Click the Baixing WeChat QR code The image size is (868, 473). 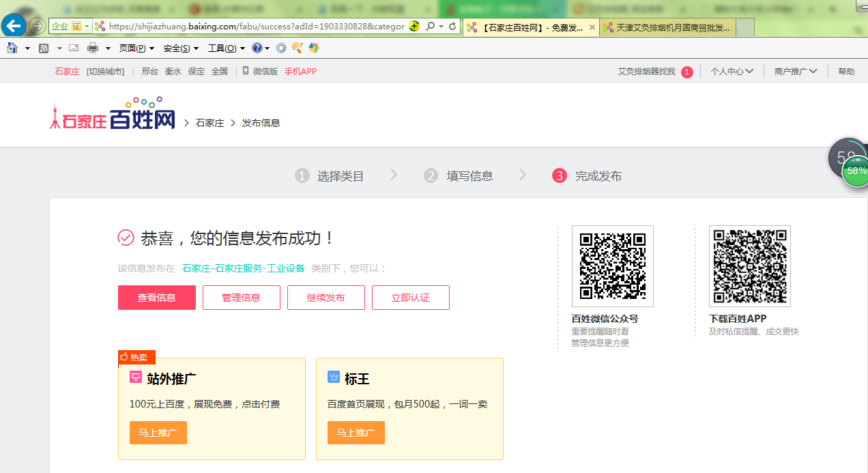pos(612,266)
